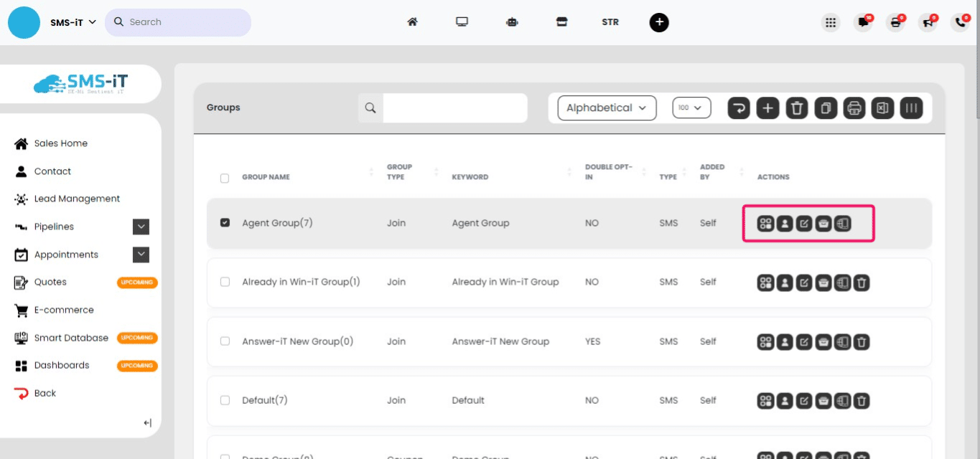Image resolution: width=980 pixels, height=459 pixels.
Task: Click the Groups search input field
Action: 454,108
